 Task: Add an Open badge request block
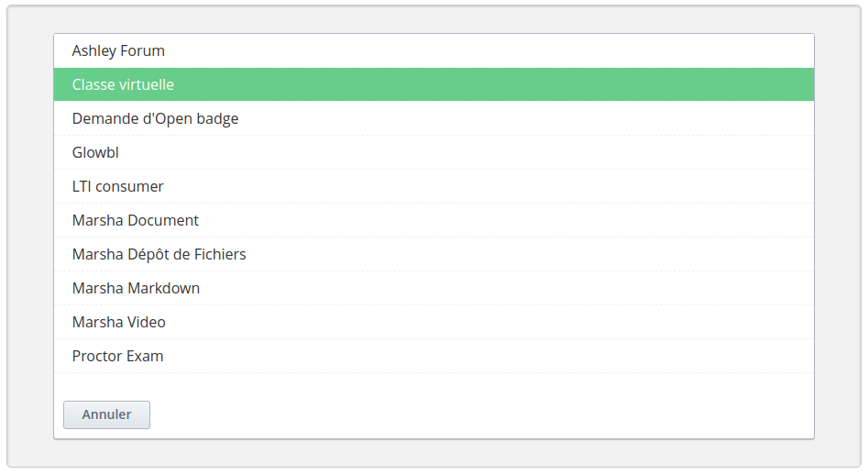[x=155, y=118]
